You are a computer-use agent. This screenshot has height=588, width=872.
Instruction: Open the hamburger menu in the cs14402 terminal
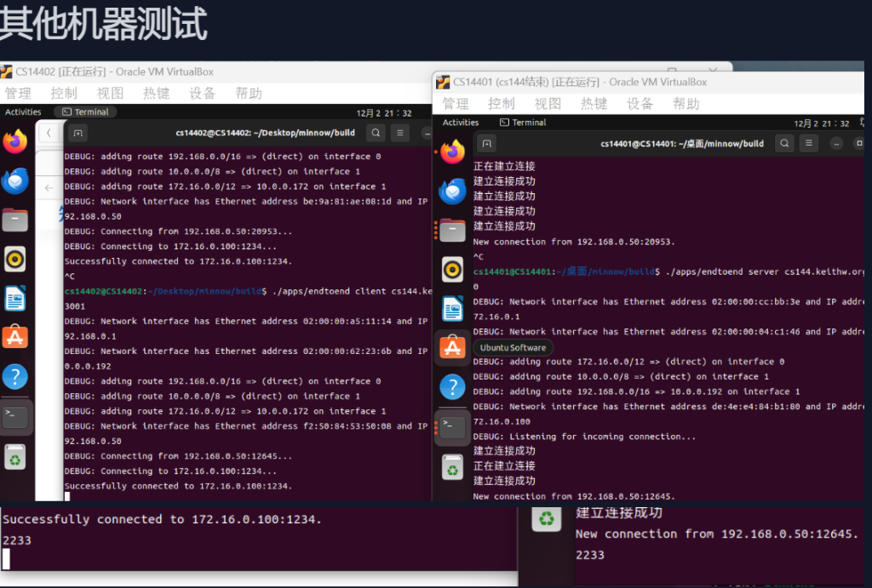[400, 133]
